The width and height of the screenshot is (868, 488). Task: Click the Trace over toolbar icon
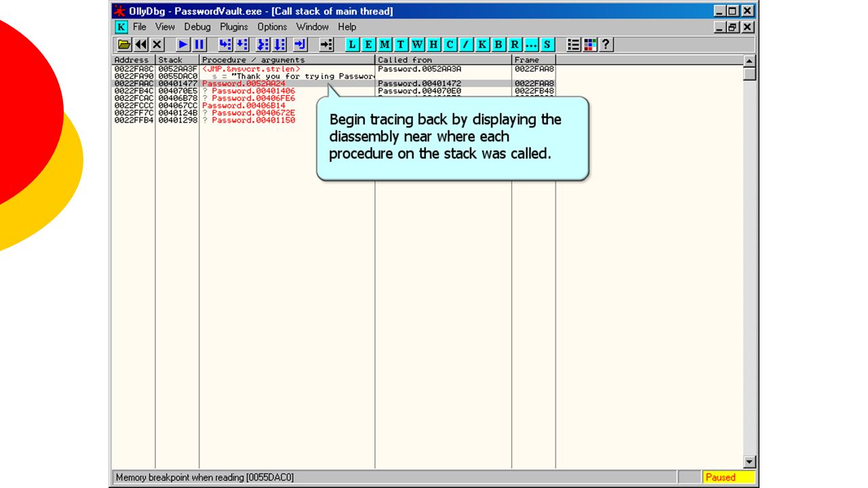click(x=279, y=45)
